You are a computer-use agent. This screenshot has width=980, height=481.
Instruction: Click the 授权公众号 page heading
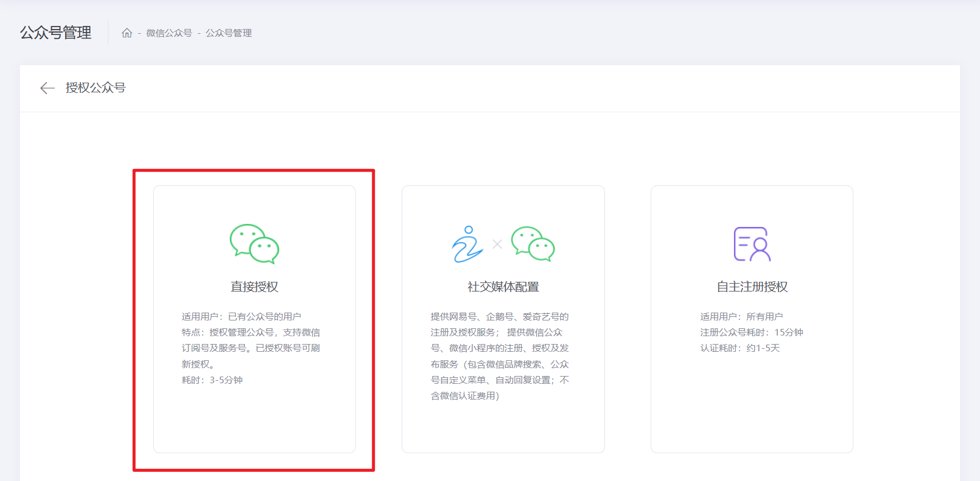click(x=95, y=88)
